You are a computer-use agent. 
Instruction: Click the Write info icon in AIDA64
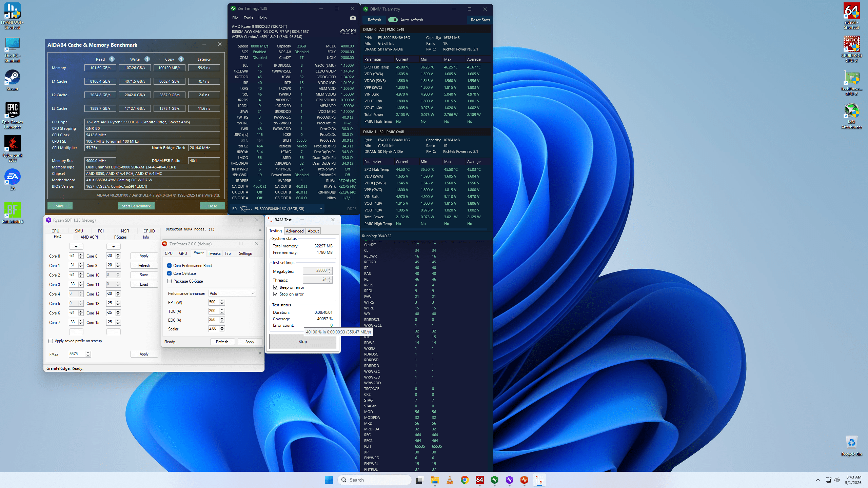[x=147, y=59]
